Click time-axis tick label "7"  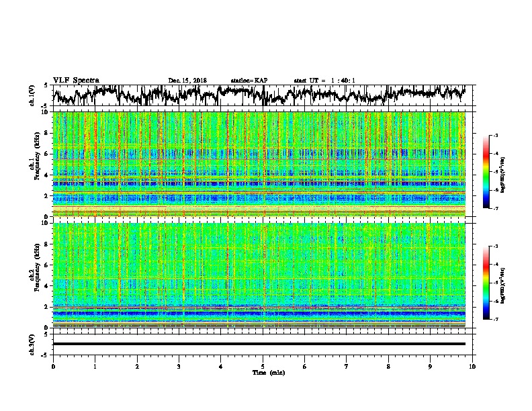(347, 367)
